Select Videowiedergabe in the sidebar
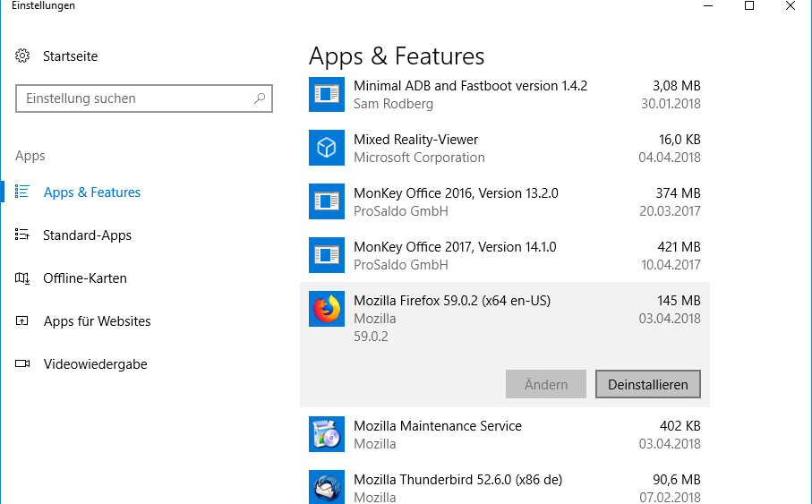Image resolution: width=812 pixels, height=504 pixels. click(95, 364)
